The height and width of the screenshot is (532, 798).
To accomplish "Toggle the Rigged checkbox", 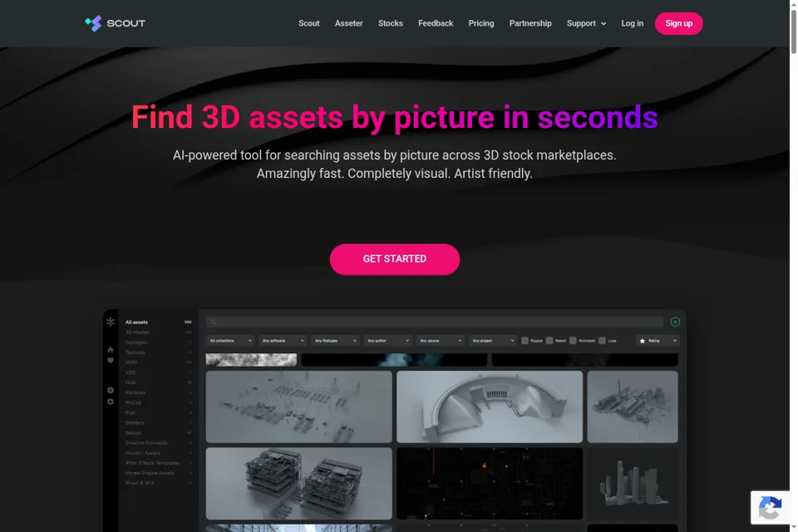I will 525,341.
